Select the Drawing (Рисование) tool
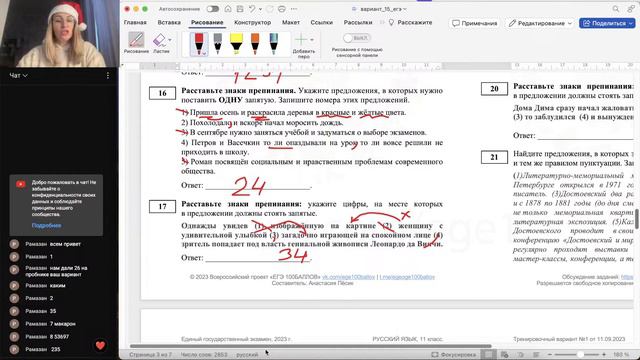Image resolution: width=640 pixels, height=360 pixels. click(136, 43)
